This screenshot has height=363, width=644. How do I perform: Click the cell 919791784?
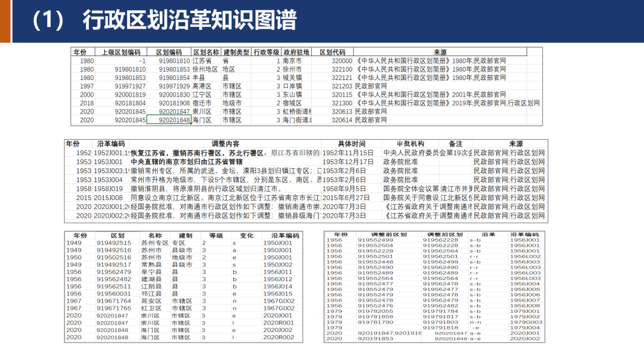point(440,311)
